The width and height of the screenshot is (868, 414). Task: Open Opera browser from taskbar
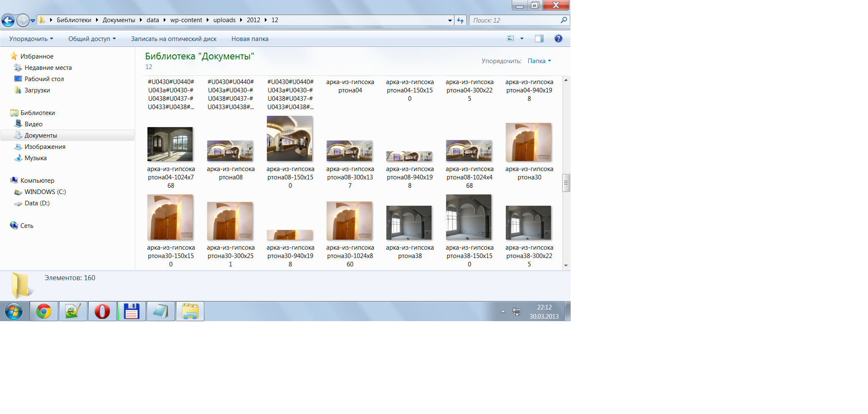pyautogui.click(x=102, y=312)
